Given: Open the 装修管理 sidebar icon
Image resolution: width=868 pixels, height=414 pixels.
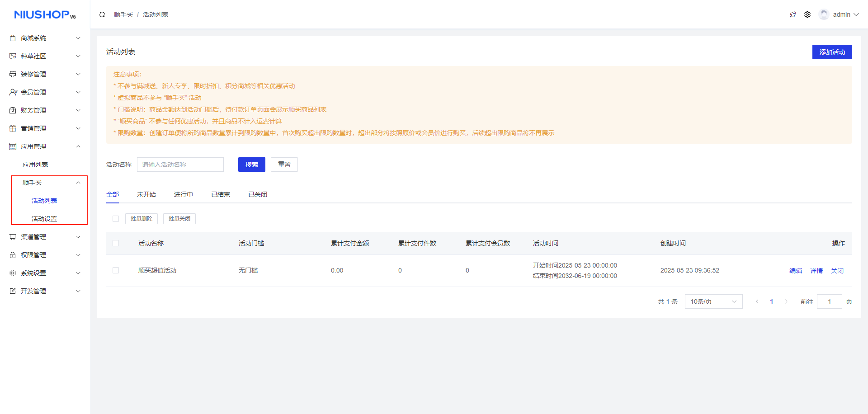Looking at the screenshot, I should pos(12,74).
